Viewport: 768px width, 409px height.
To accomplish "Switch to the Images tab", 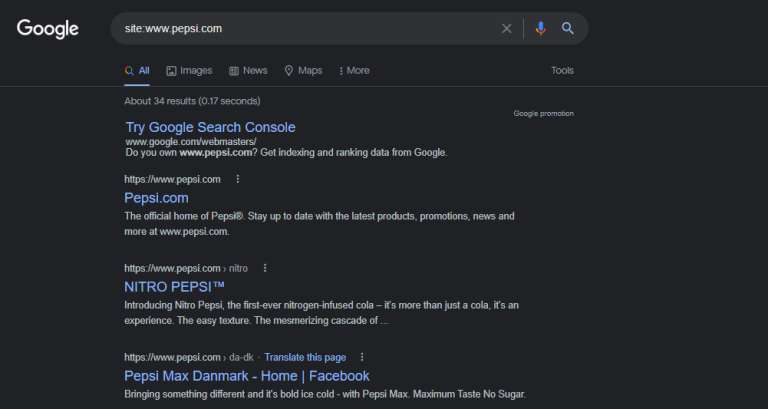I will 189,71.
